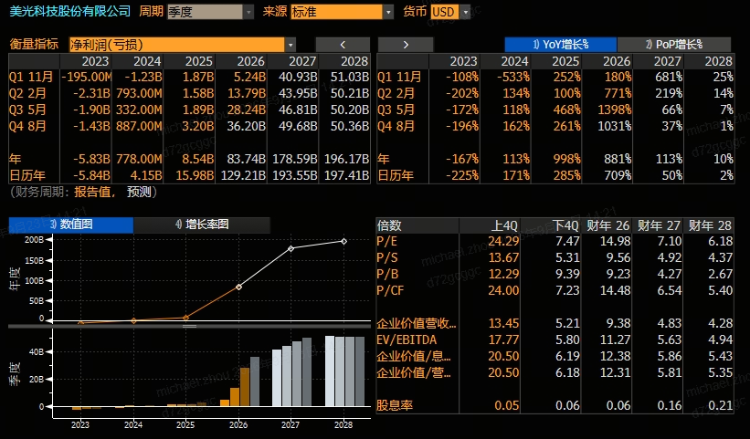This screenshot has height=439, width=750.
Task: Open the 周期 dropdown arrow
Action: pos(248,12)
